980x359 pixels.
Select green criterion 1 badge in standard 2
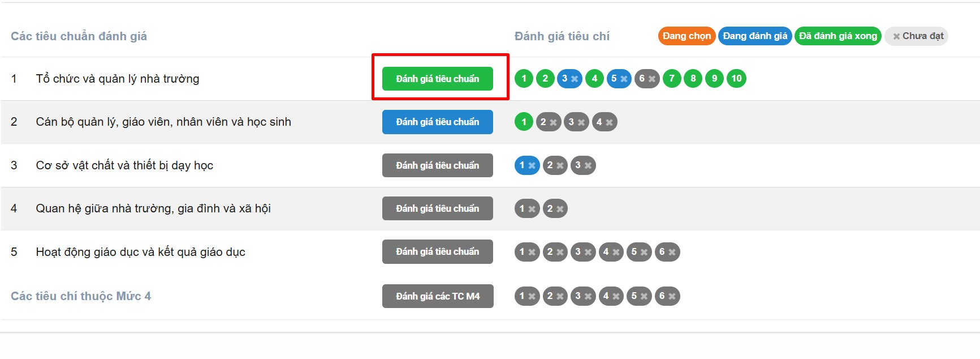tap(524, 122)
